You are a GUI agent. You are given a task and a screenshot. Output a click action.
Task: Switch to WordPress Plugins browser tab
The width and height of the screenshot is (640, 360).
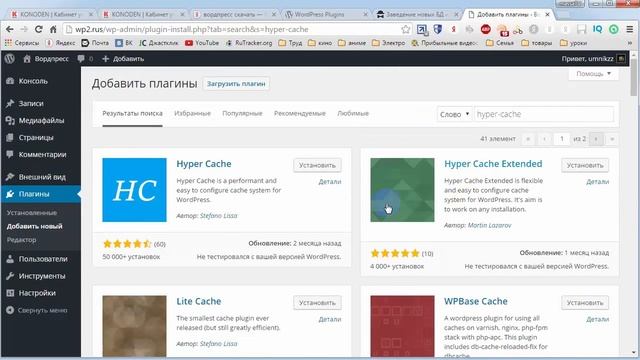click(325, 14)
